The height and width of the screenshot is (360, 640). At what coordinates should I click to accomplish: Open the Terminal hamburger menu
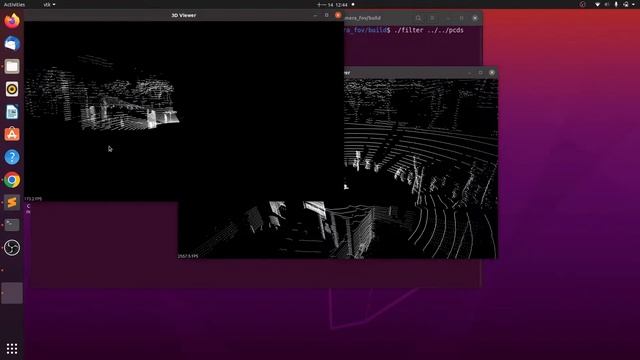coord(432,18)
